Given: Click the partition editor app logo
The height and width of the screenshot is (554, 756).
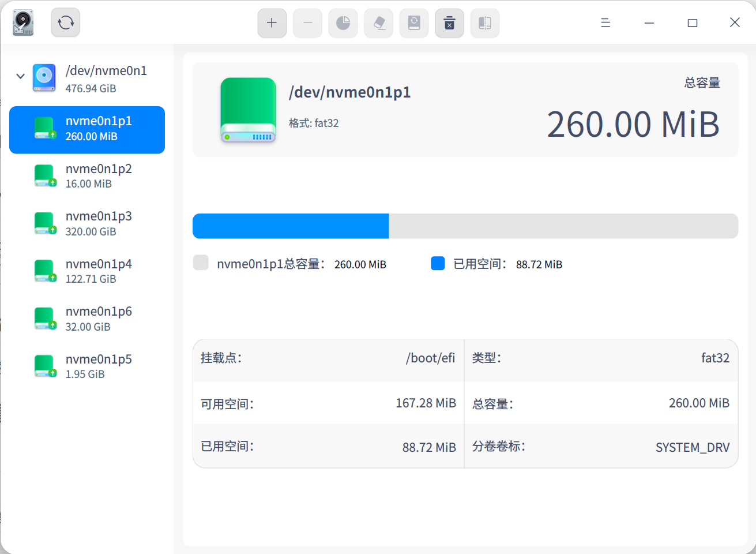Looking at the screenshot, I should click(x=22, y=22).
